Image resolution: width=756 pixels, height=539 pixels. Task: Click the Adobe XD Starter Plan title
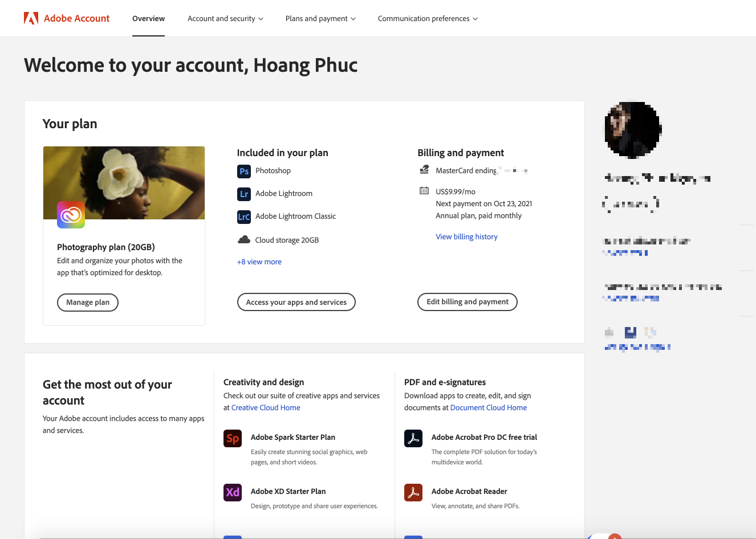[x=288, y=491]
